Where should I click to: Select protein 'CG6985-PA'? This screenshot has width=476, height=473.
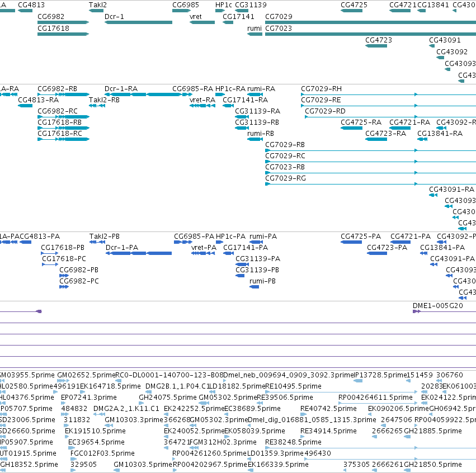[x=194, y=236]
